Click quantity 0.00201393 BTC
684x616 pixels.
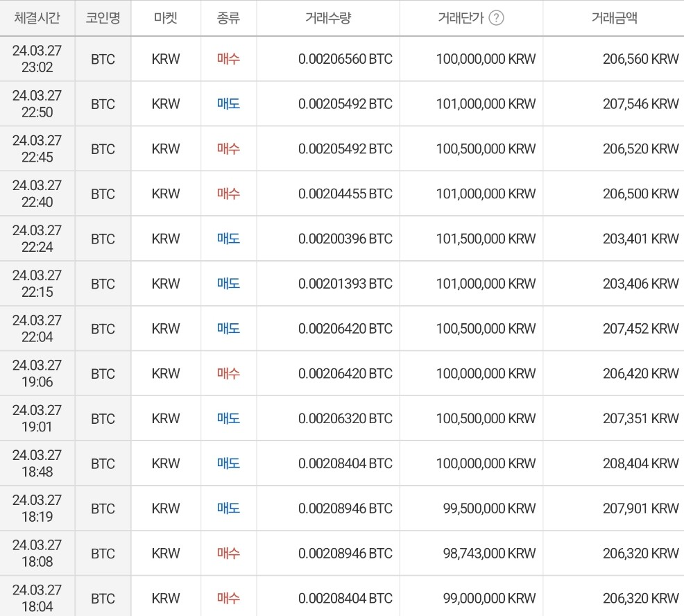(345, 284)
